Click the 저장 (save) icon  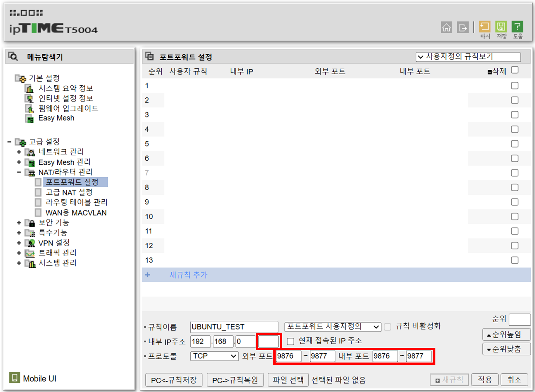pos(501,27)
